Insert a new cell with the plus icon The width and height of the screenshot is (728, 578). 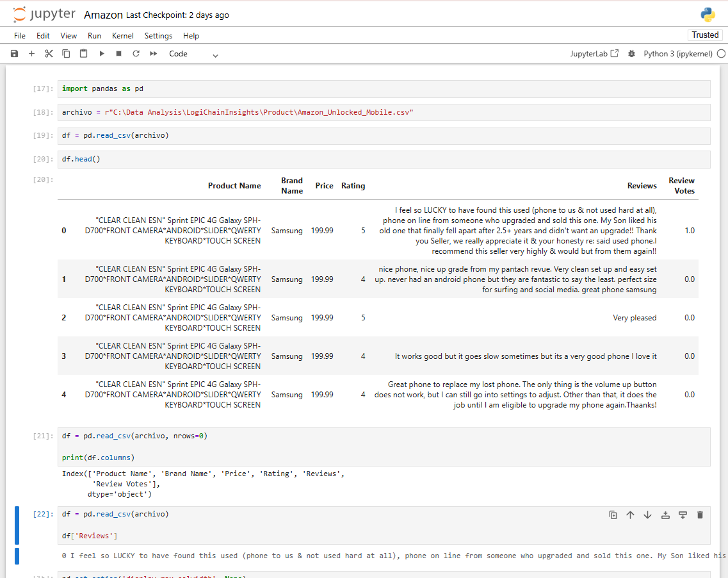click(31, 53)
